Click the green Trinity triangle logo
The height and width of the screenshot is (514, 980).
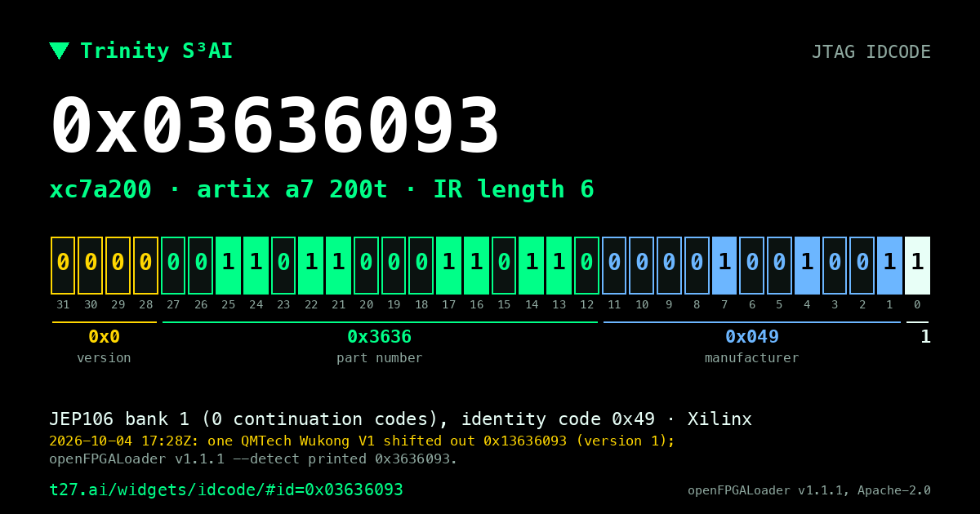point(59,51)
